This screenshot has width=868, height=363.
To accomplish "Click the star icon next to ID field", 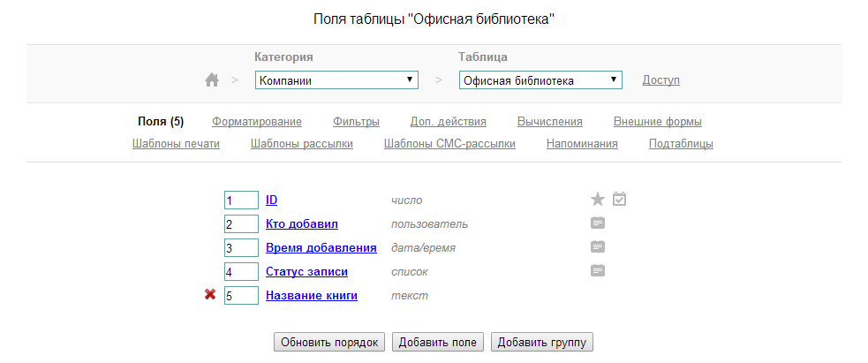I will coord(598,200).
